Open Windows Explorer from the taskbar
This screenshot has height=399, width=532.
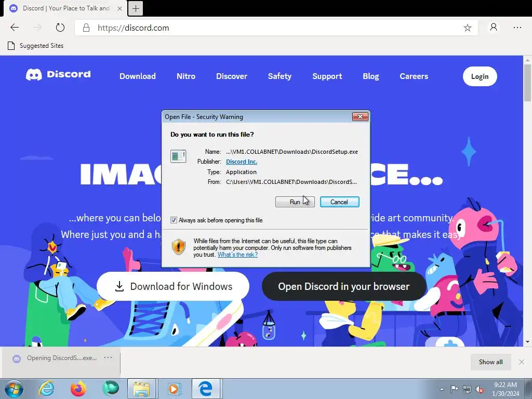pyautogui.click(x=141, y=389)
